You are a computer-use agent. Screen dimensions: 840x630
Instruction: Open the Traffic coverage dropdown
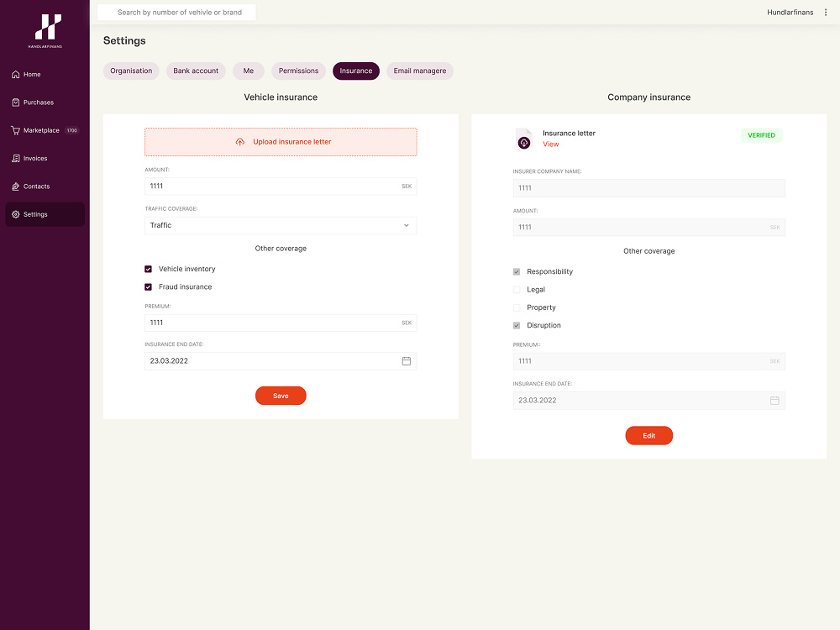click(x=281, y=225)
